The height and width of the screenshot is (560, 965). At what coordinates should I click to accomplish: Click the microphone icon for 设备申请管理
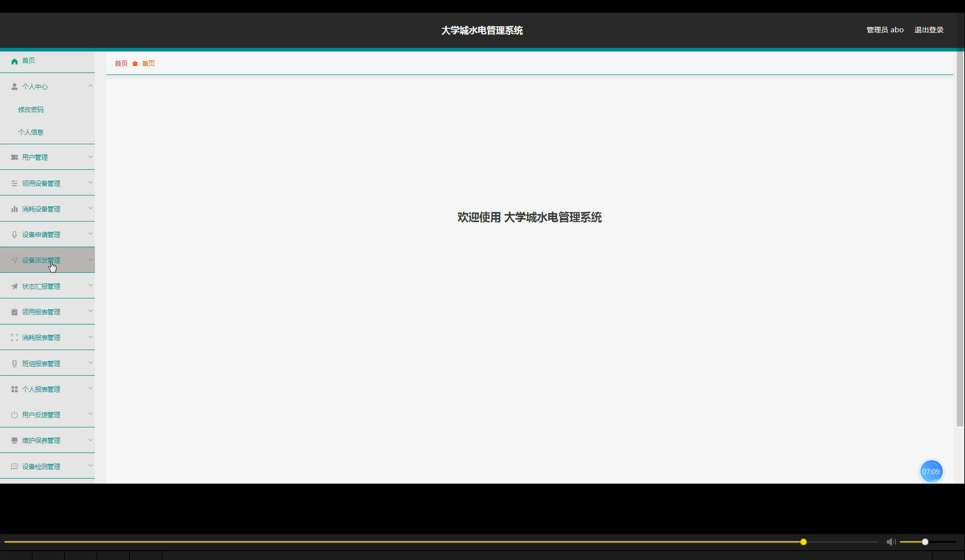[15, 235]
